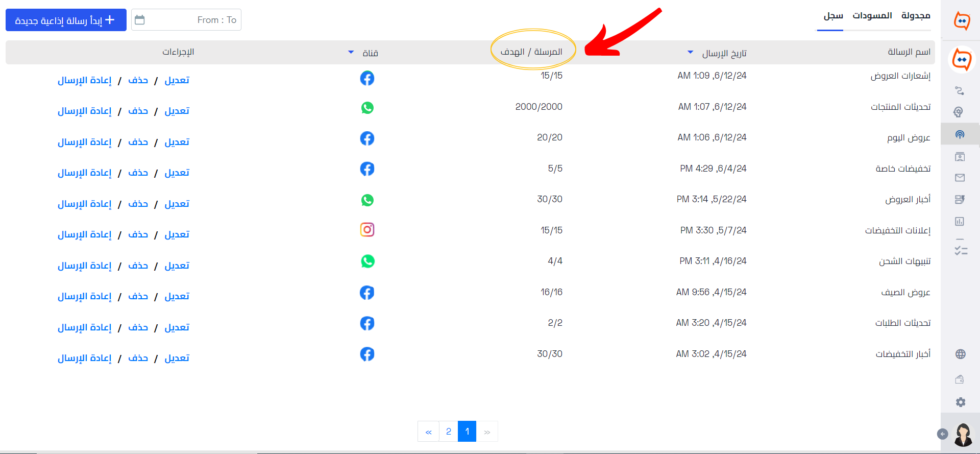Screen dimensions: 980x454
Task: Open the broadcast icon in the sidebar
Action: pos(960,134)
